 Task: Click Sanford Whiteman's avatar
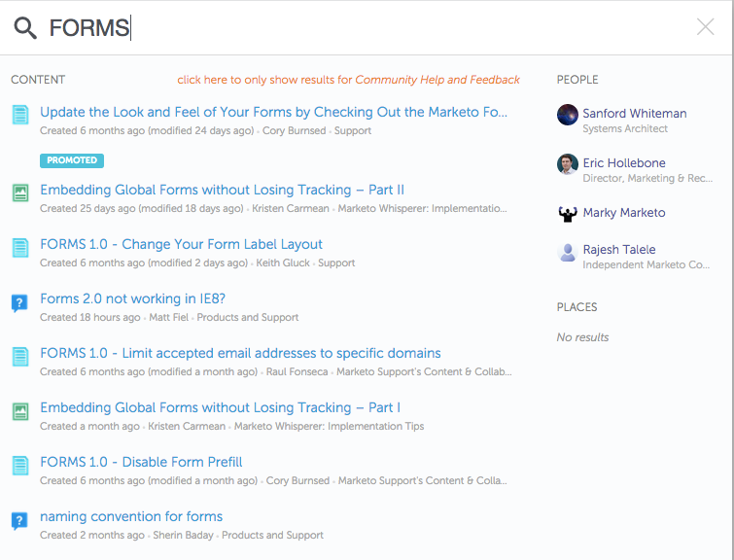pyautogui.click(x=568, y=115)
